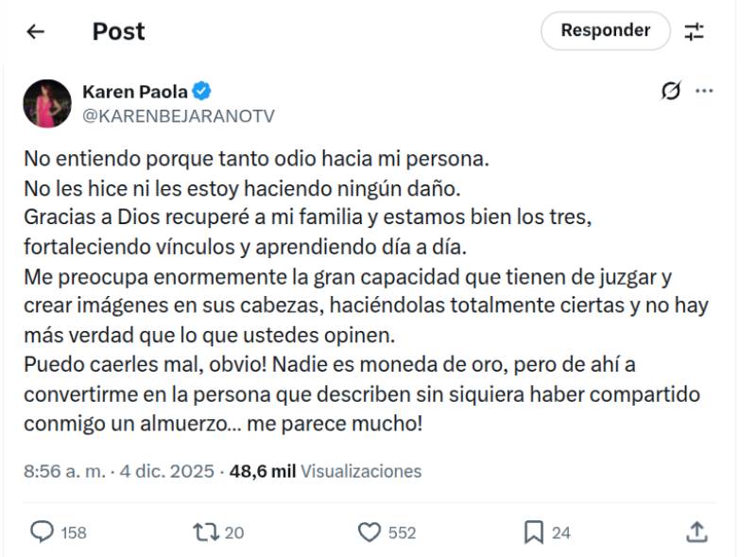Click the share upload icon

pyautogui.click(x=696, y=531)
